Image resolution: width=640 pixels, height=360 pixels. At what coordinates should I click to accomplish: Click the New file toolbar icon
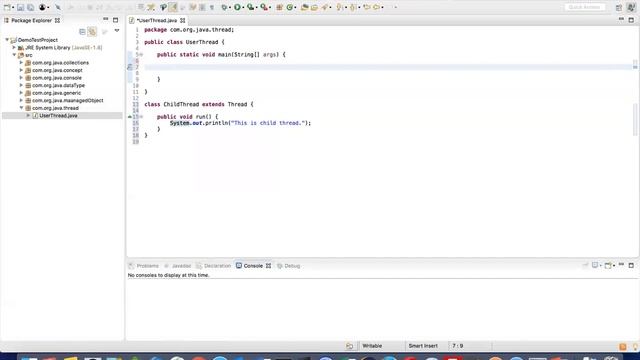pos(7,7)
